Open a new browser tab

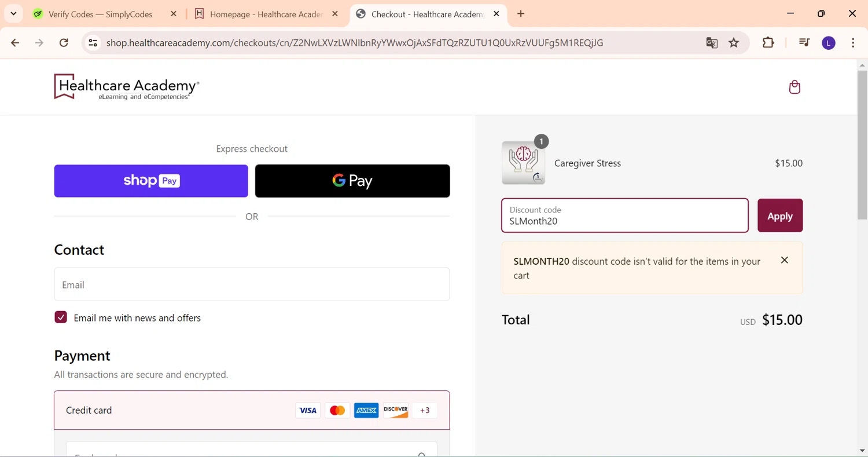pyautogui.click(x=521, y=14)
